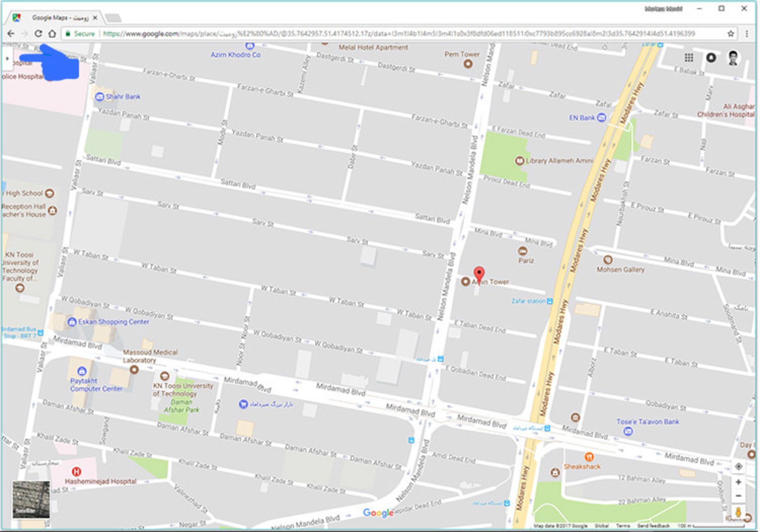Click the red location pin marker
The width and height of the screenshot is (760, 532).
[x=479, y=274]
